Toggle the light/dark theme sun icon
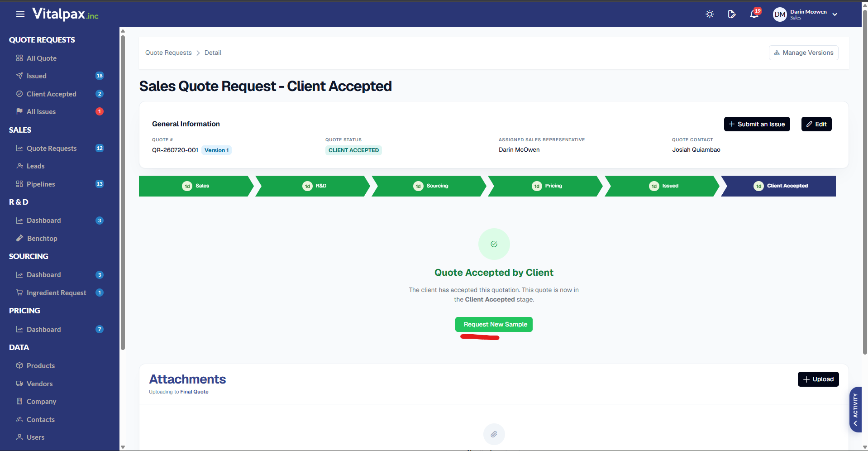 click(710, 14)
